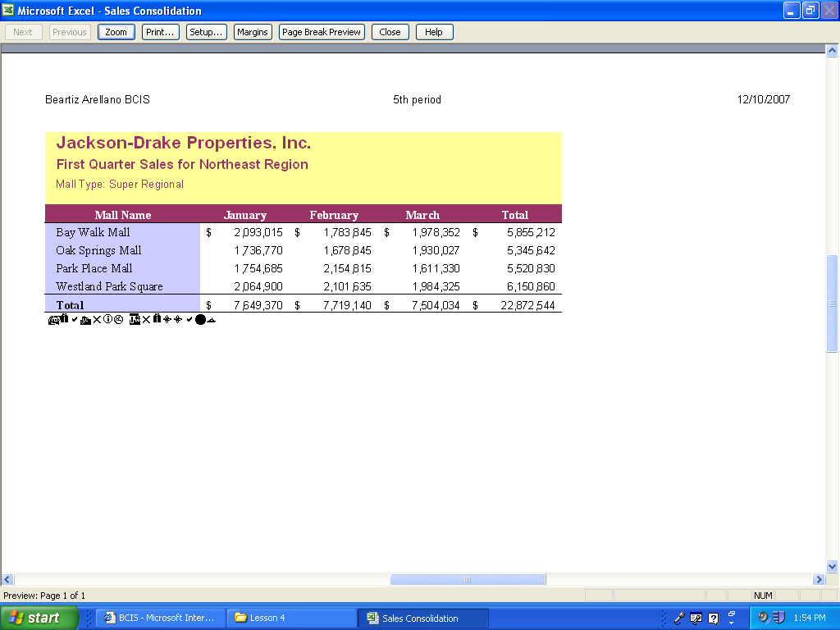This screenshot has width=840, height=630.
Task: Click First Quarter Sales for Northeast Region
Action: (x=182, y=164)
